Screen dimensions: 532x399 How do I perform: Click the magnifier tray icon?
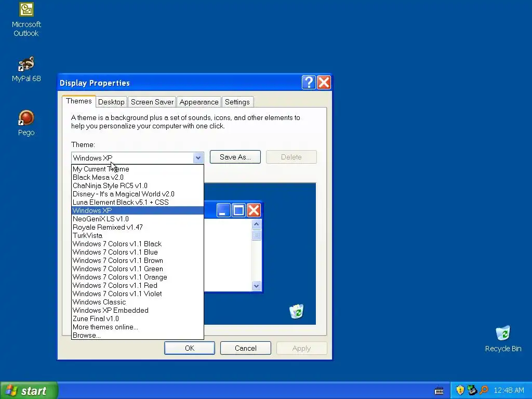[484, 390]
